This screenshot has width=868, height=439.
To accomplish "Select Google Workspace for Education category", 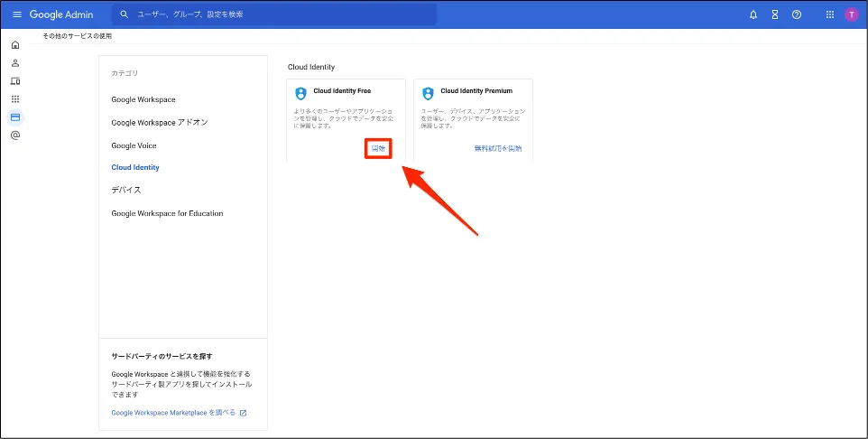I will [x=167, y=213].
